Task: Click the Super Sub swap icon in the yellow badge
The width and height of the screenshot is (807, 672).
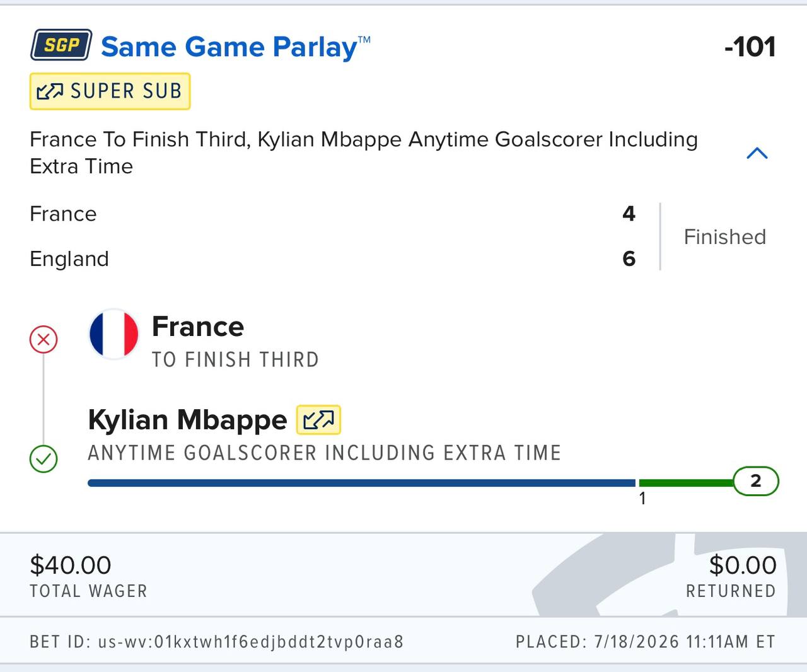Action: coord(50,91)
